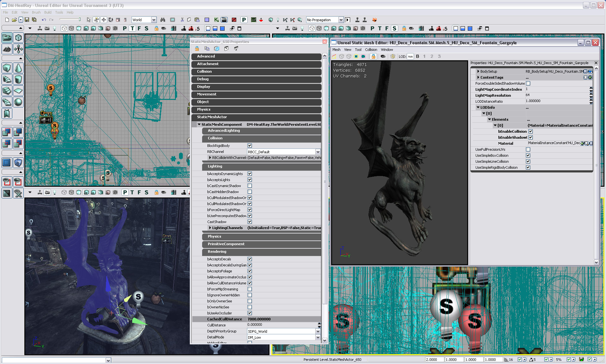The height and width of the screenshot is (364, 606).
Task: Open the RBChannel dropdown
Action: [318, 152]
